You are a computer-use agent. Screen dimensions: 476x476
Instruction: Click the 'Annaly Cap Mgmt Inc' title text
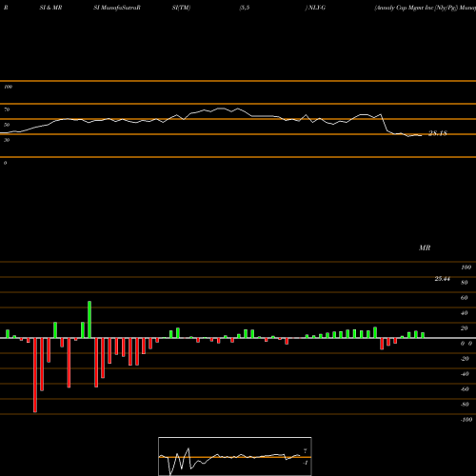[x=404, y=8]
